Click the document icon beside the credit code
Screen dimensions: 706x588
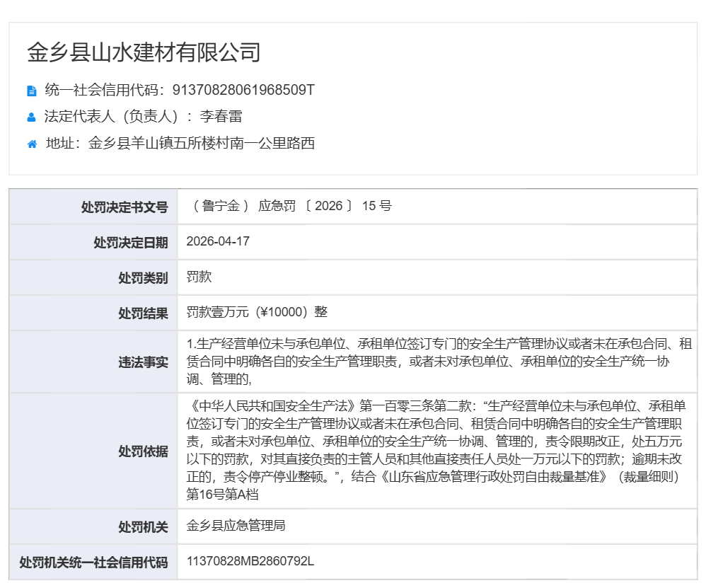[31, 91]
